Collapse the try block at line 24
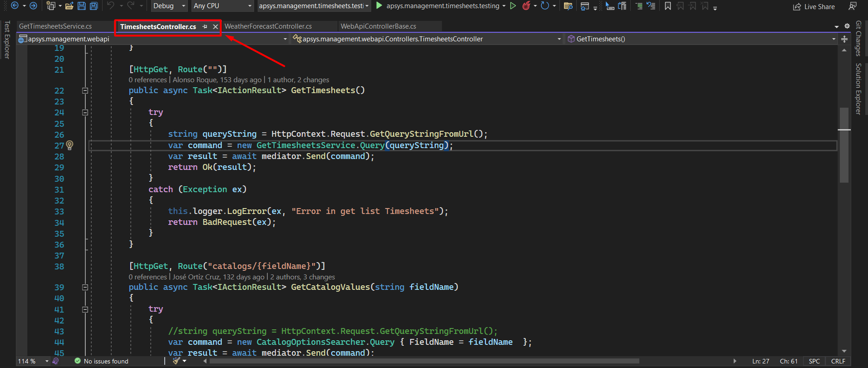The width and height of the screenshot is (868, 368). coord(85,112)
